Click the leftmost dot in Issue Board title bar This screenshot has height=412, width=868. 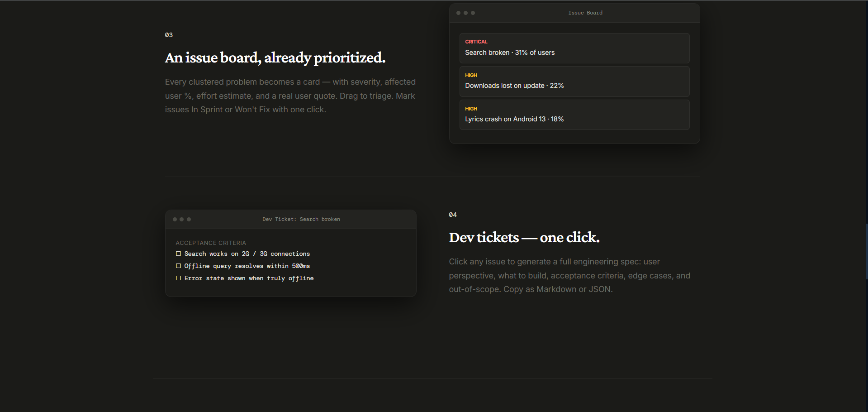(x=458, y=13)
